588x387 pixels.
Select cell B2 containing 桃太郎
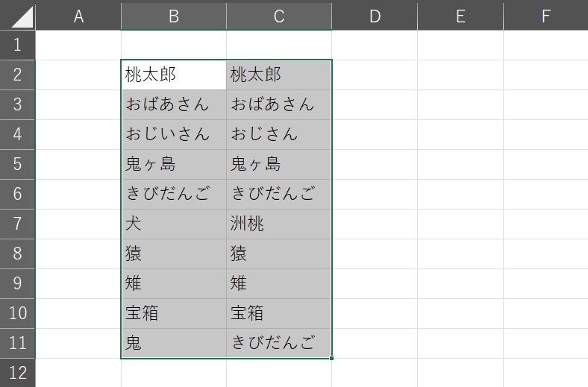174,75
